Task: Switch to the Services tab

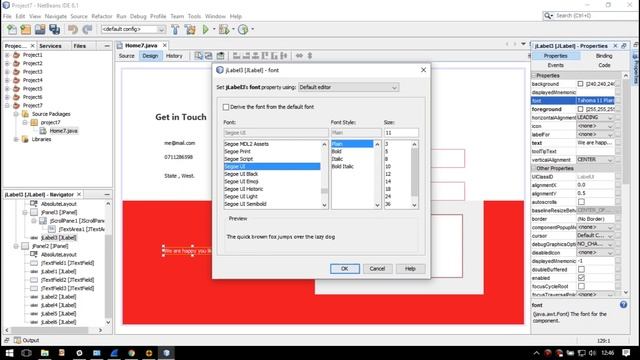Action: pyautogui.click(x=50, y=46)
